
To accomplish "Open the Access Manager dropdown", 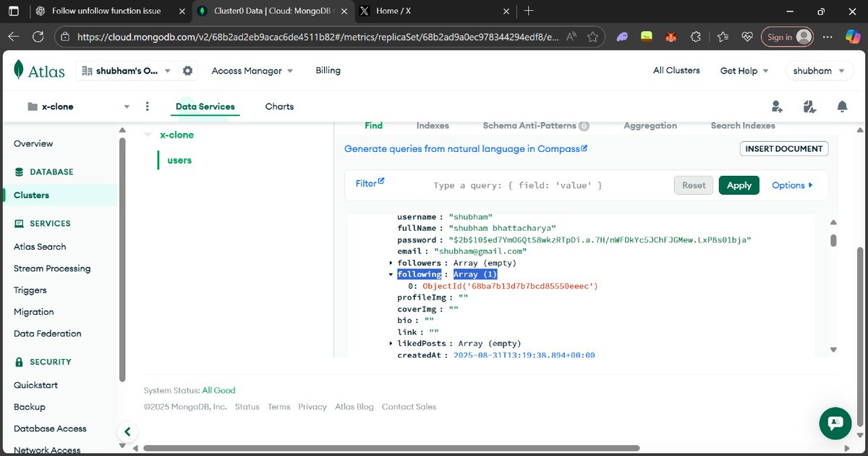I will point(252,71).
